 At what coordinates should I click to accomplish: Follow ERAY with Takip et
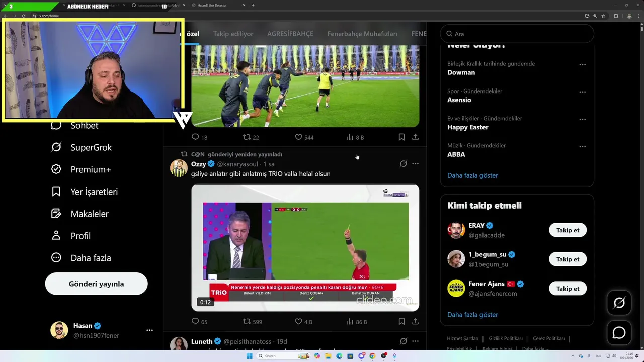568,230
